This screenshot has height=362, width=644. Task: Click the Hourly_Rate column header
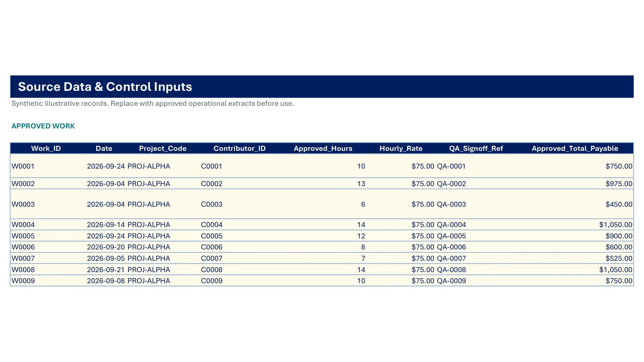tap(401, 148)
